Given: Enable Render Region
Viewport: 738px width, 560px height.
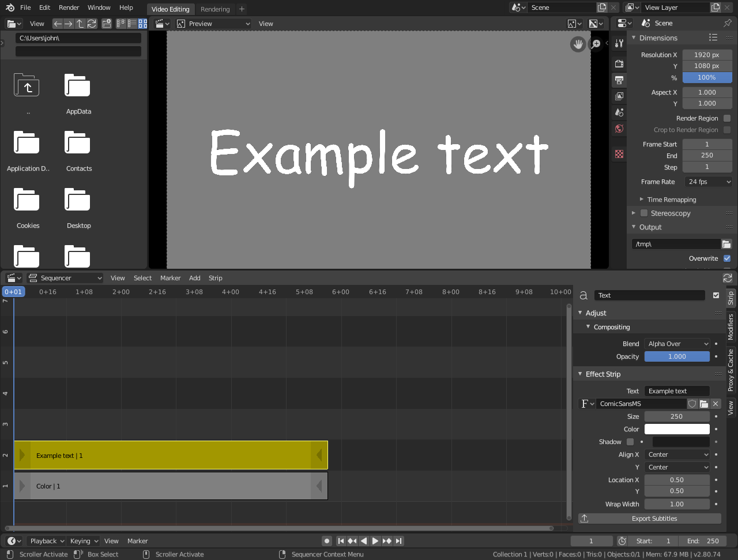Looking at the screenshot, I should point(727,118).
